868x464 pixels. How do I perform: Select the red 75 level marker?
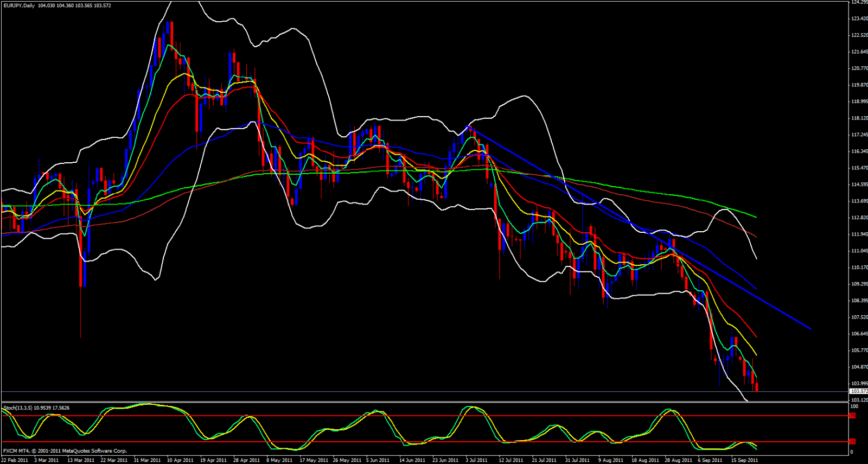click(852, 416)
